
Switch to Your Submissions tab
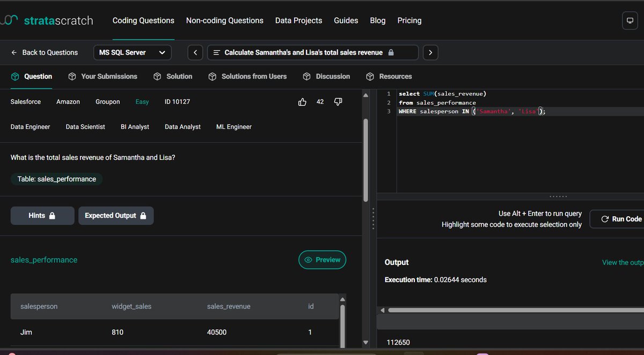[x=103, y=77]
